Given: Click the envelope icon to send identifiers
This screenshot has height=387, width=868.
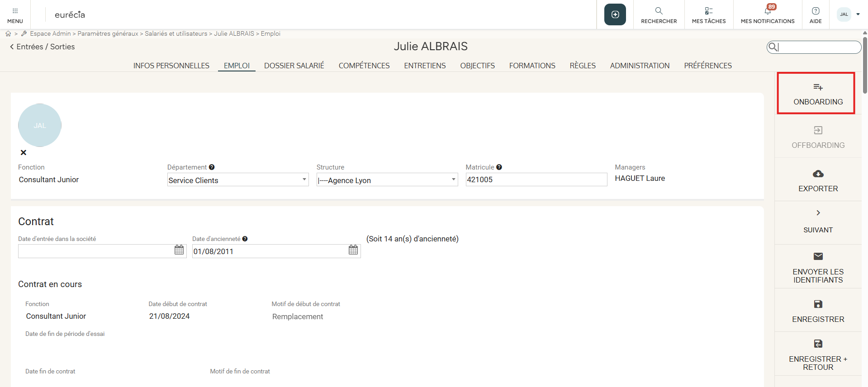Looking at the screenshot, I should coord(818,256).
